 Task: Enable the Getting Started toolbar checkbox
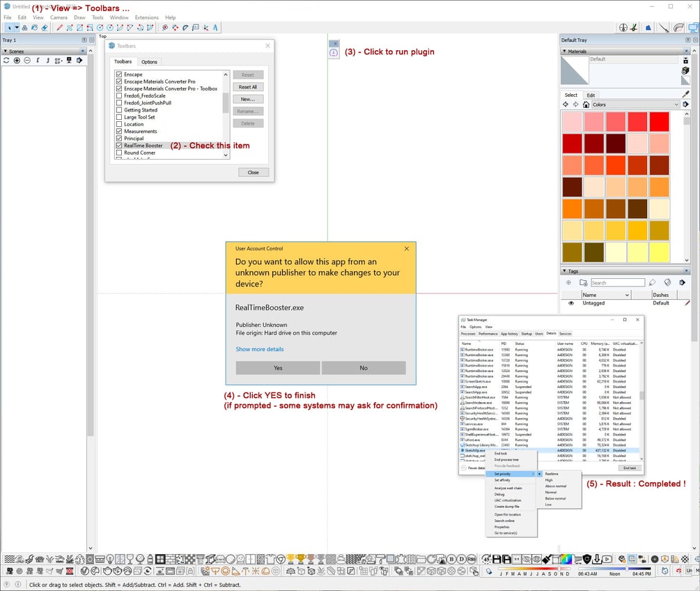click(x=119, y=110)
